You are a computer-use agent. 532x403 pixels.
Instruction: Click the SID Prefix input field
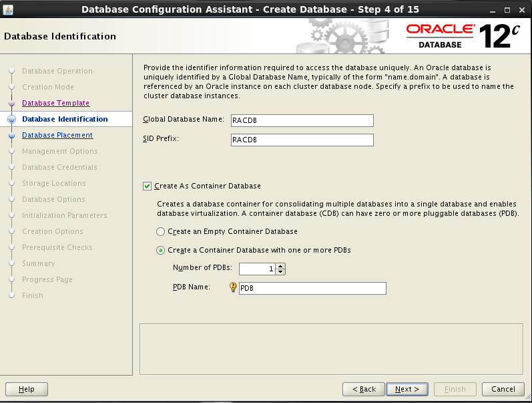click(x=302, y=140)
